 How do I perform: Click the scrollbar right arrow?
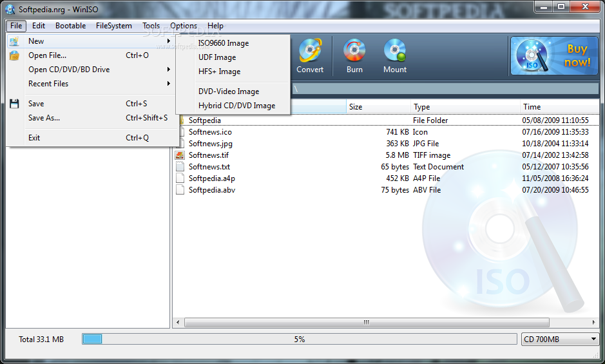pos(594,322)
